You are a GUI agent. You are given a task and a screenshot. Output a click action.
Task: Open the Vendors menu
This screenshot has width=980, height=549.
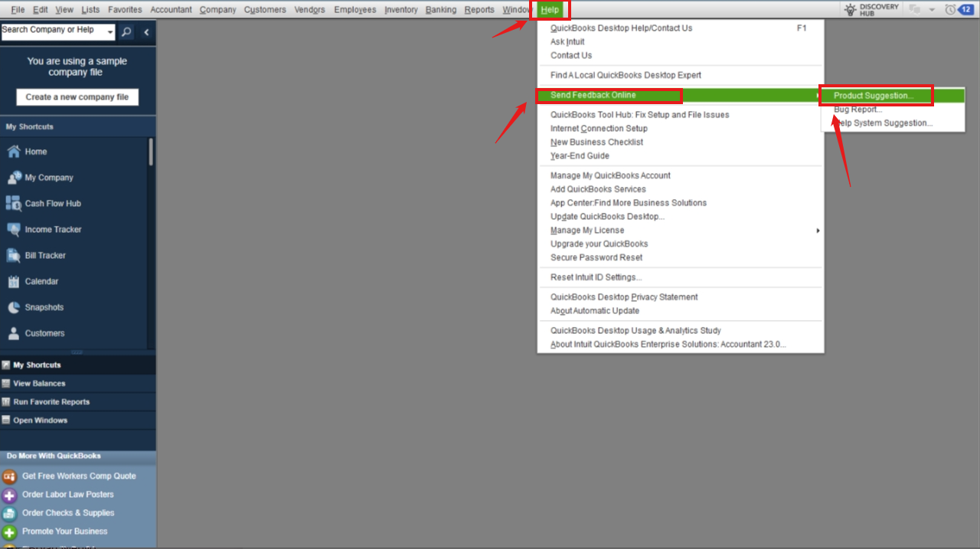tap(310, 10)
